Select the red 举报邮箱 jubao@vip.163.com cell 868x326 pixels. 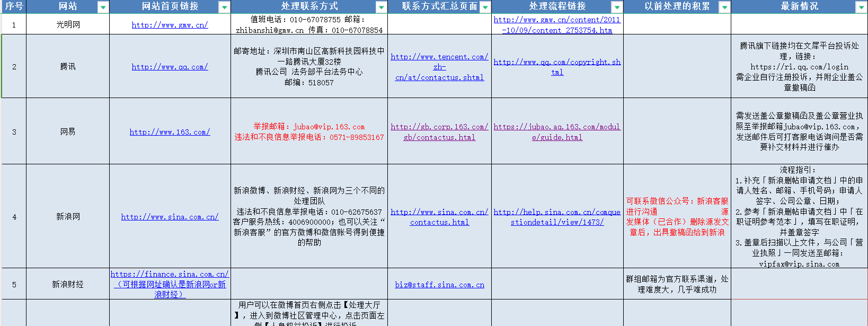309,131
